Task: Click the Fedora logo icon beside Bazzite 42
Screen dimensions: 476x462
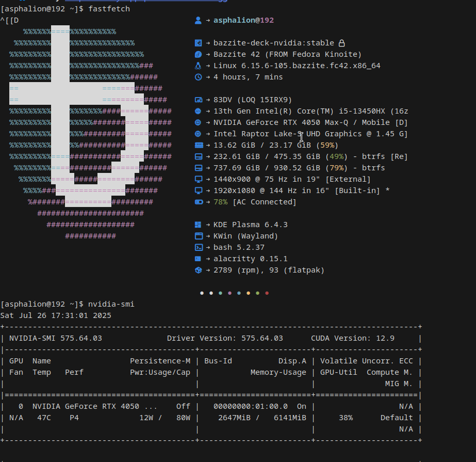Action: tap(198, 54)
